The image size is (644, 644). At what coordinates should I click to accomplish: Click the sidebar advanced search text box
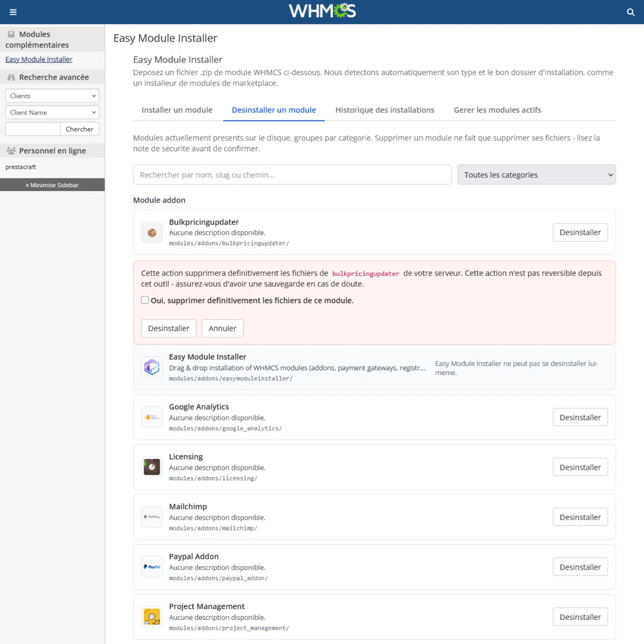coord(33,129)
